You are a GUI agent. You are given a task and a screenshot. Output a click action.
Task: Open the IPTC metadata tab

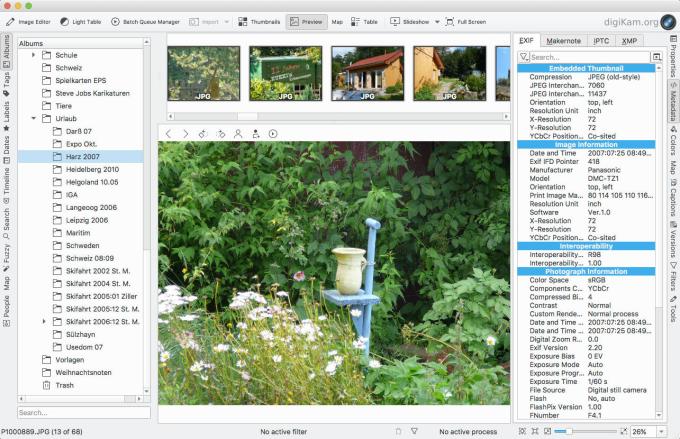coord(601,41)
